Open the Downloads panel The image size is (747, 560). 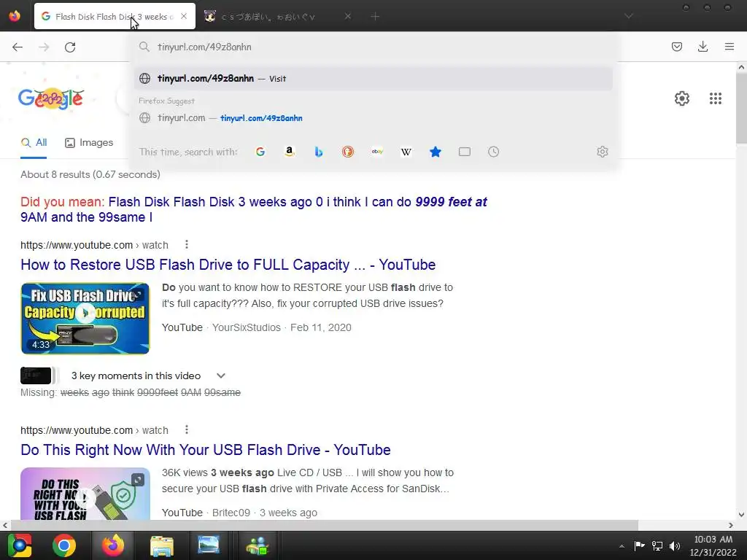coord(703,47)
